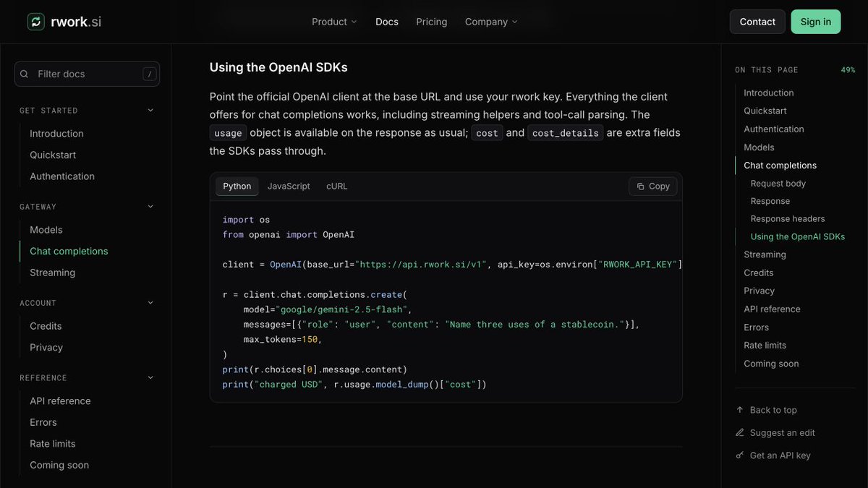Jump to Request body subsection
This screenshot has height=488, width=868.
coord(778,184)
